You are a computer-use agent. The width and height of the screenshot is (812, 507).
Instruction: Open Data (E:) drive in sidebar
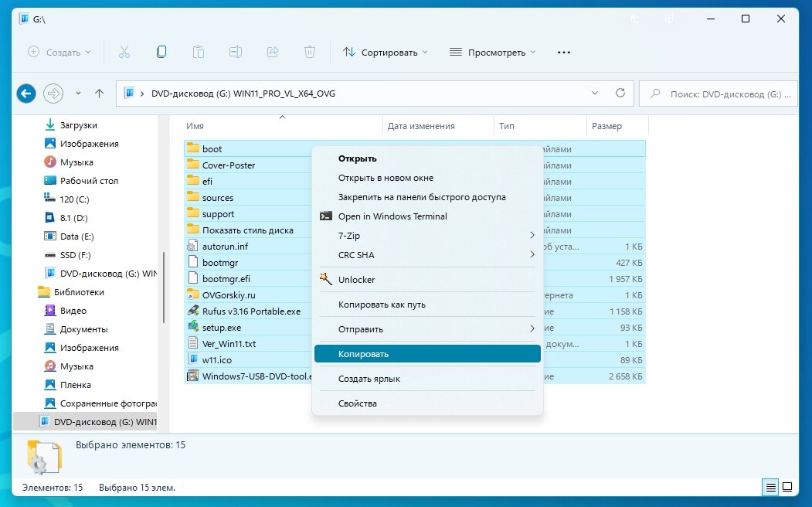tap(76, 236)
